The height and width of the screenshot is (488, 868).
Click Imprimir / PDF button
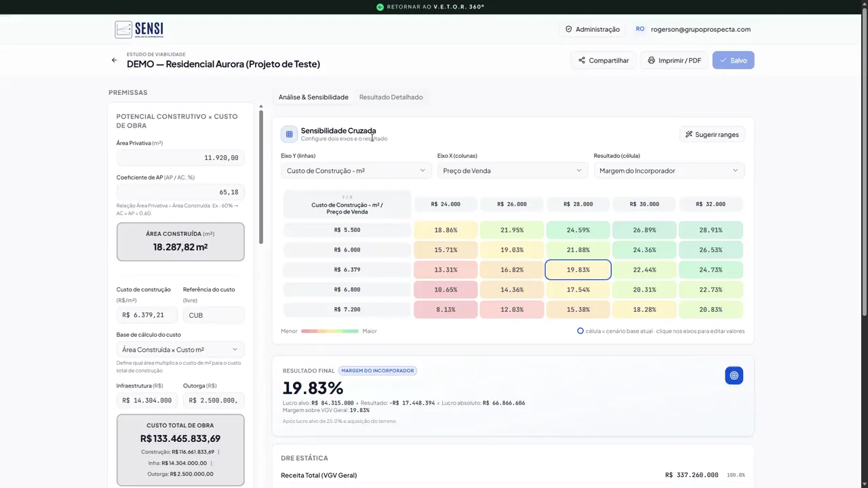click(x=675, y=60)
